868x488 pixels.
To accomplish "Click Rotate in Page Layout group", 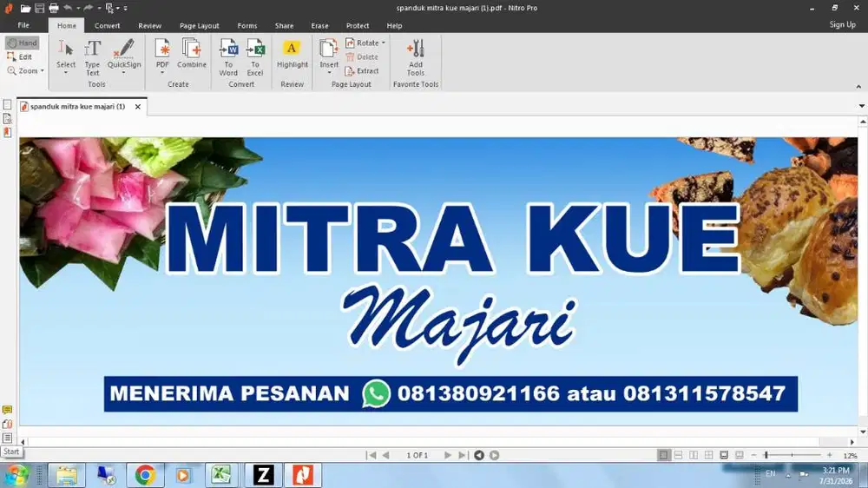I will coord(362,43).
